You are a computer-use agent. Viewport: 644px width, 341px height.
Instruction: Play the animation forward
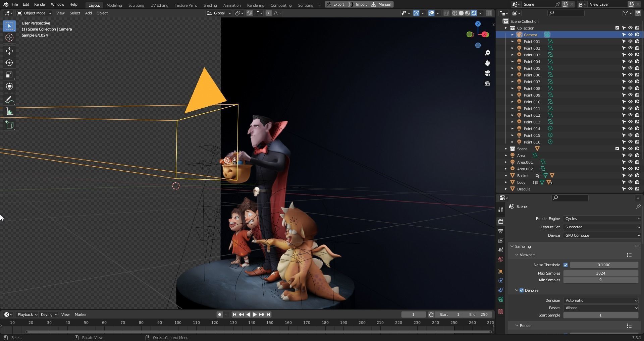255,315
